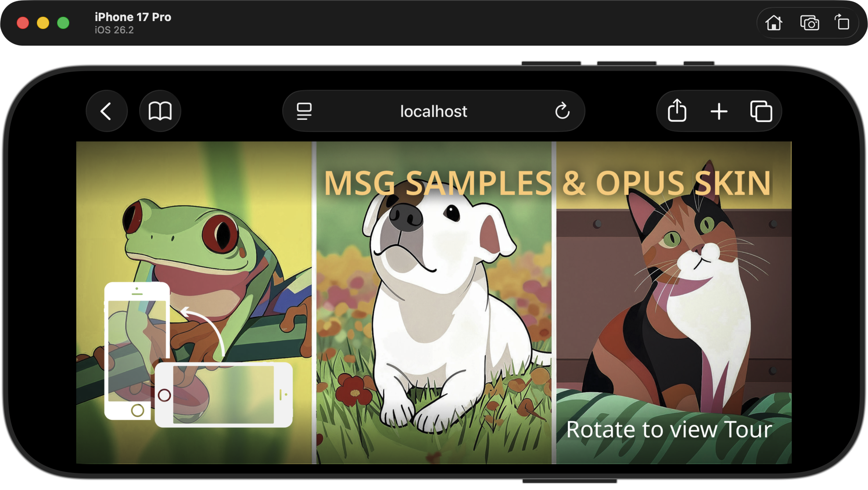This screenshot has height=490, width=868.
Task: Open the page settings menu beside the address bar
Action: coord(304,111)
